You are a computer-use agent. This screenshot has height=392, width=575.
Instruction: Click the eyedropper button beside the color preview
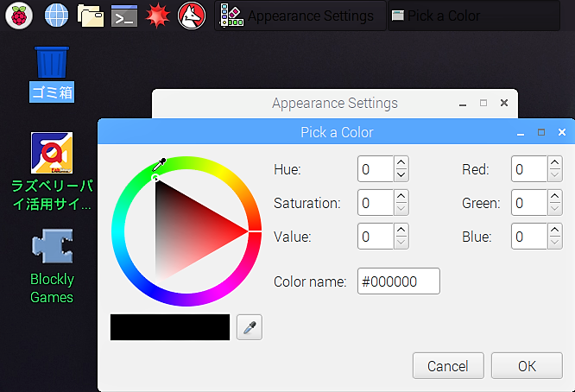pos(250,327)
